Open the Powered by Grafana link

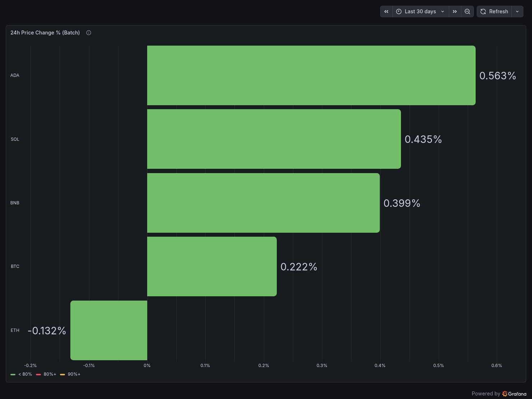click(x=499, y=394)
